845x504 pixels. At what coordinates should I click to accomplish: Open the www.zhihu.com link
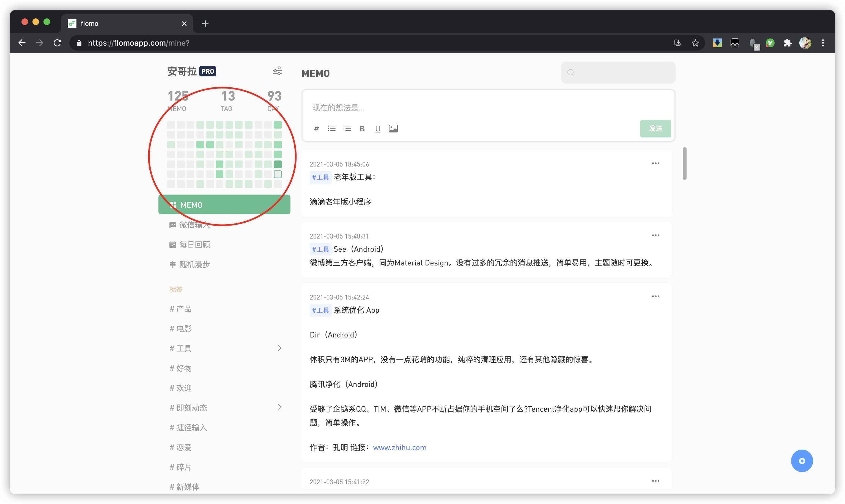click(399, 447)
